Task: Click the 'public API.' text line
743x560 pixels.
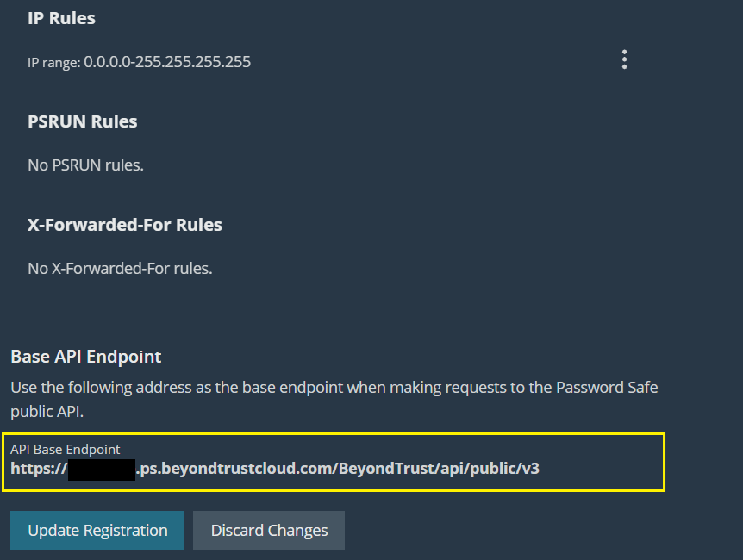Action: (47, 413)
